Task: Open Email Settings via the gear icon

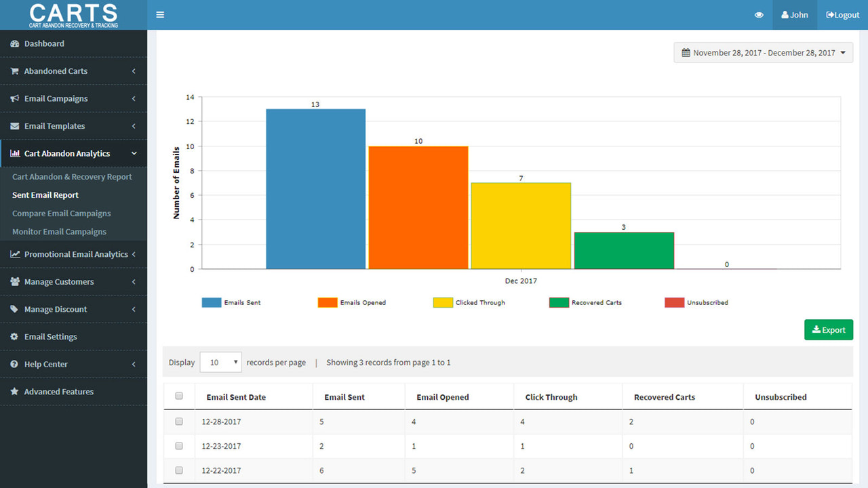Action: [x=14, y=336]
